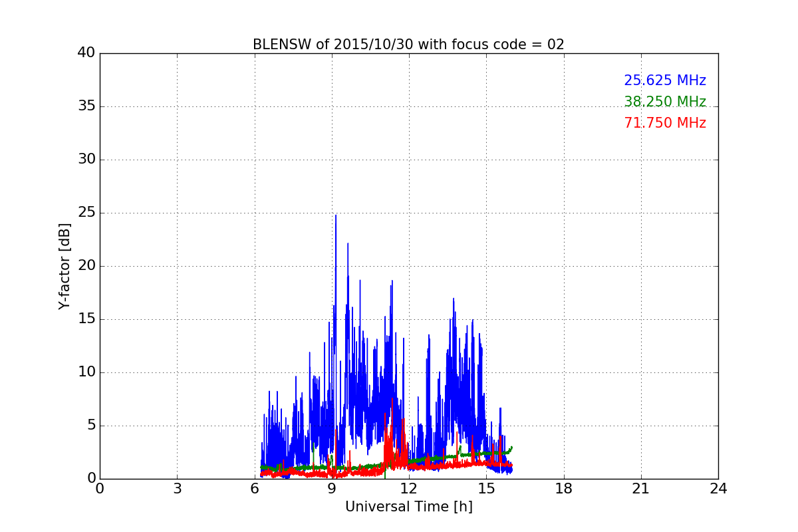Click the y-axis tick label '40'
Screen dimensions: 798x532
[x=86, y=53]
